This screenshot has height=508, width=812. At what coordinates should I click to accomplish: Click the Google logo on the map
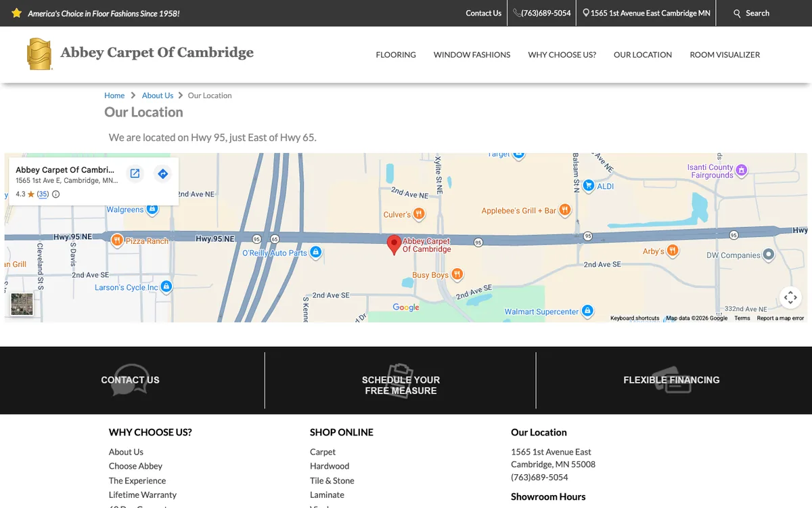pos(406,307)
